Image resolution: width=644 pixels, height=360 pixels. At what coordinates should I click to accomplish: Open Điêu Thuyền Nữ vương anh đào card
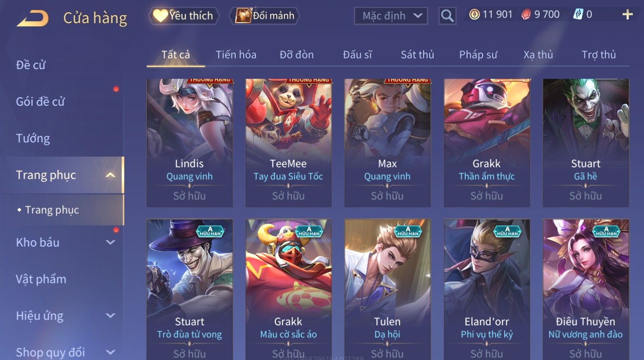(x=585, y=289)
